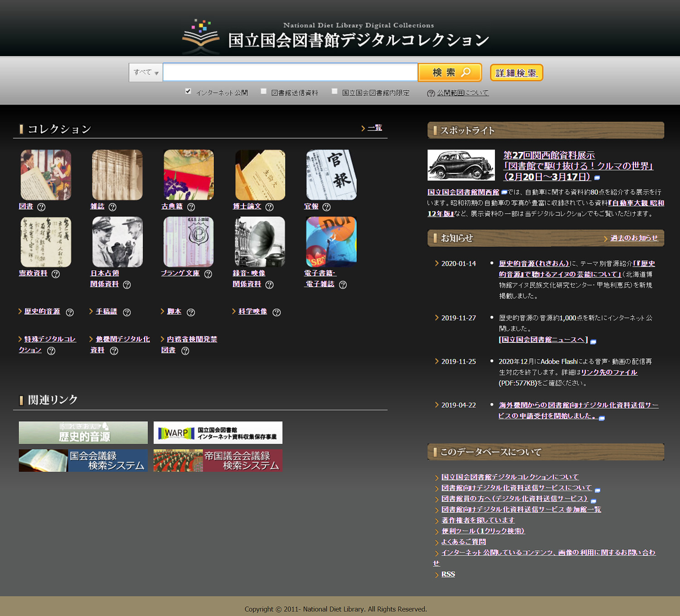Open the 公開範囲について link
Viewport: 680px width, 616px height.
(463, 93)
